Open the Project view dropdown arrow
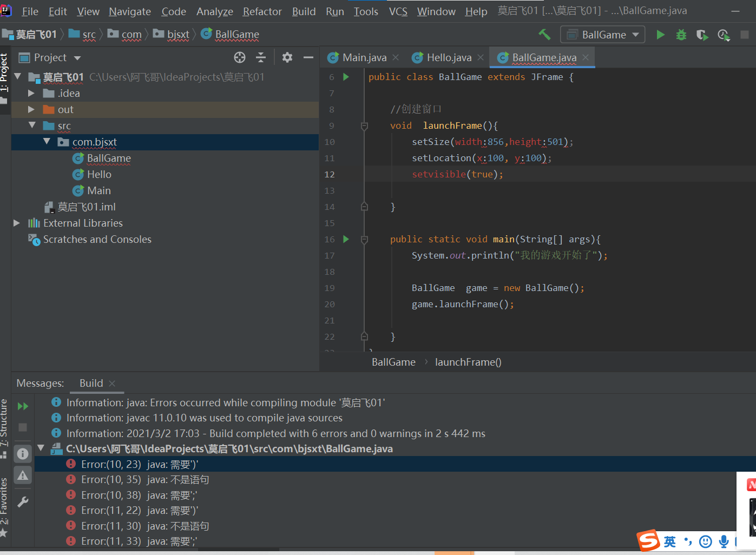 [77, 58]
